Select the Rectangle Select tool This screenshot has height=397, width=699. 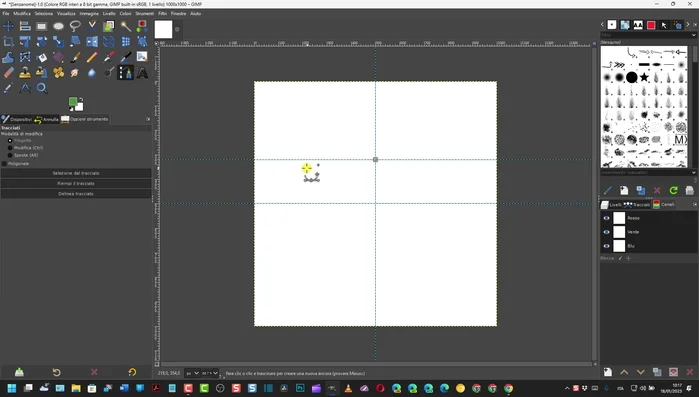click(41, 26)
